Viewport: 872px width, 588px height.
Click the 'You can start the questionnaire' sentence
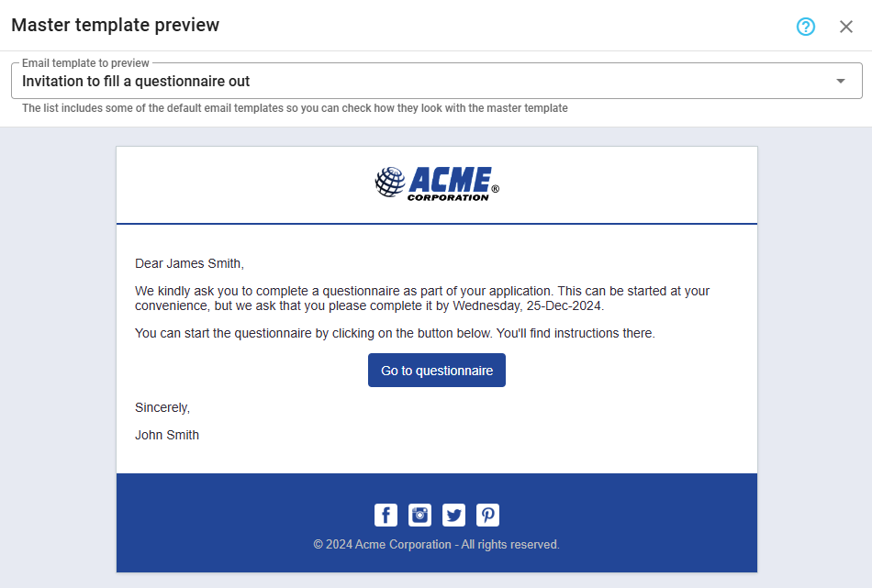click(x=395, y=333)
